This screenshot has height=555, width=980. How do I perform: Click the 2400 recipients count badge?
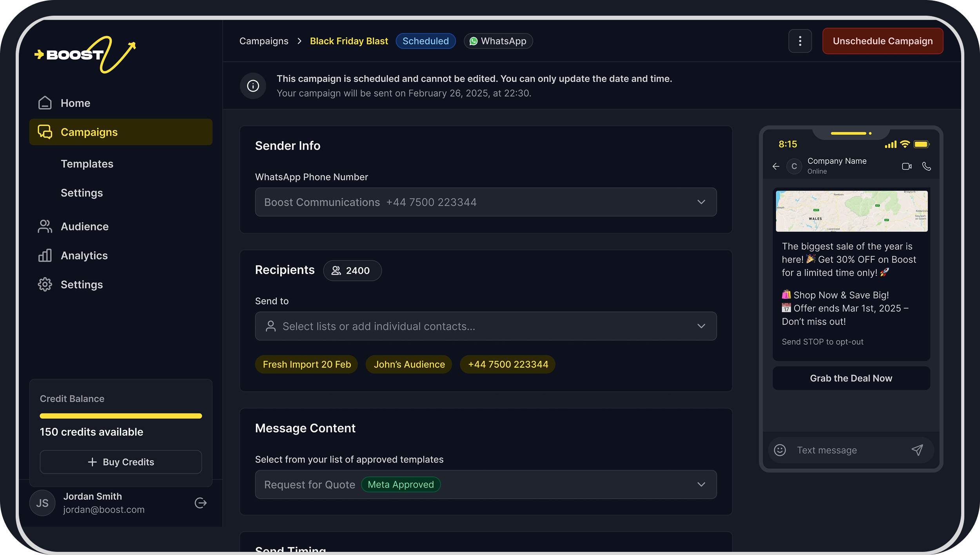[352, 270]
